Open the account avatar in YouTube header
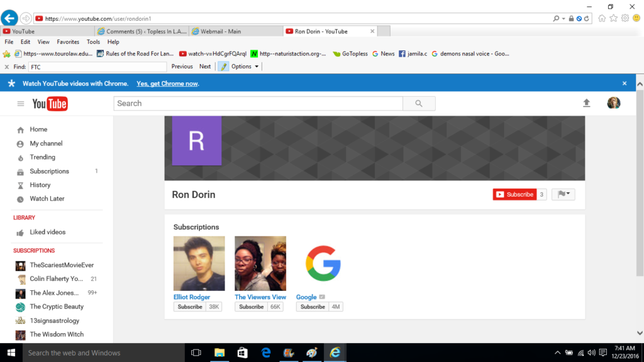 point(614,103)
